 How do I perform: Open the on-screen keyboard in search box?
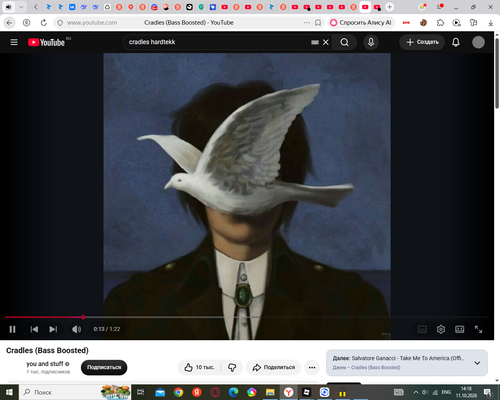tap(315, 42)
